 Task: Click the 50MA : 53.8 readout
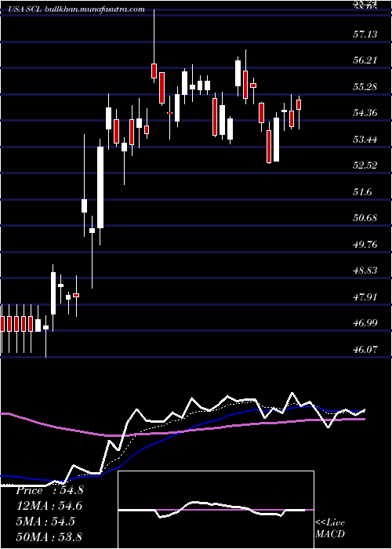point(50,536)
